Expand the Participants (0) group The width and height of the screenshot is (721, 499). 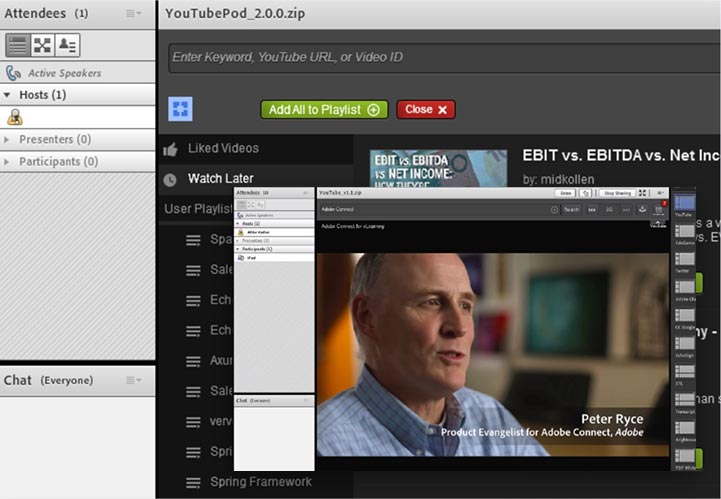tap(6, 161)
